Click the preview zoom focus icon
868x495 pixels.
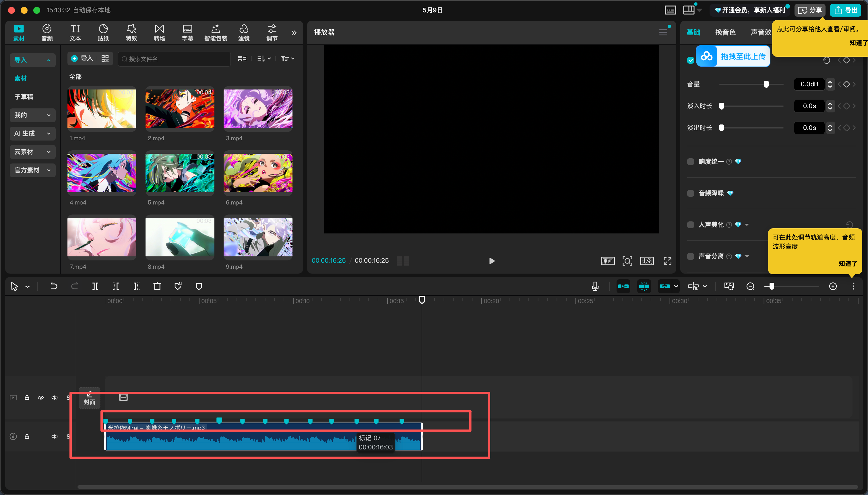coord(627,261)
